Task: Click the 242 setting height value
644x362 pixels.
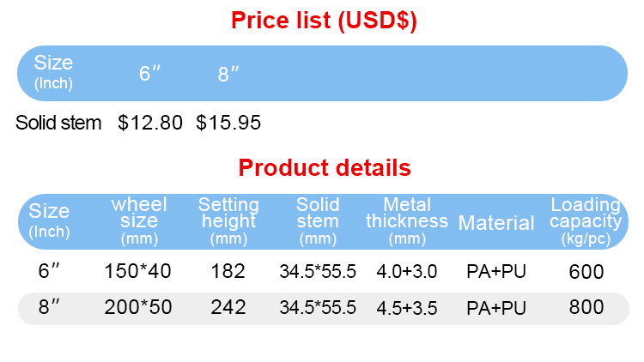Action: point(228,307)
